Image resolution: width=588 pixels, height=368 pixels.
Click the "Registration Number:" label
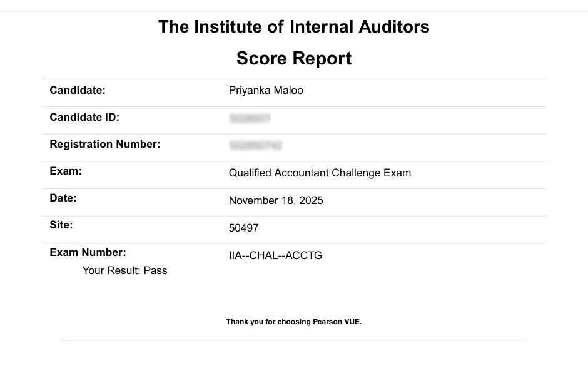pos(105,145)
